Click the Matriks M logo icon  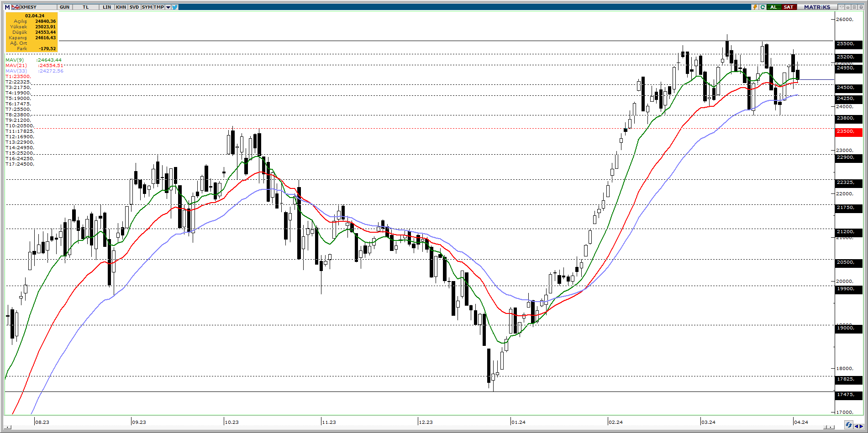[x=7, y=7]
